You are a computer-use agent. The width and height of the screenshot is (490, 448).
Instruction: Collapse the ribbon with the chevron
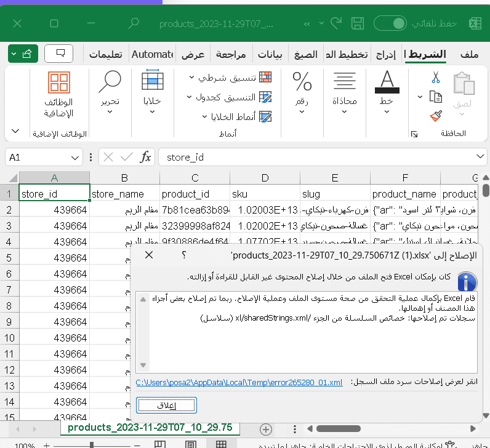(15, 132)
